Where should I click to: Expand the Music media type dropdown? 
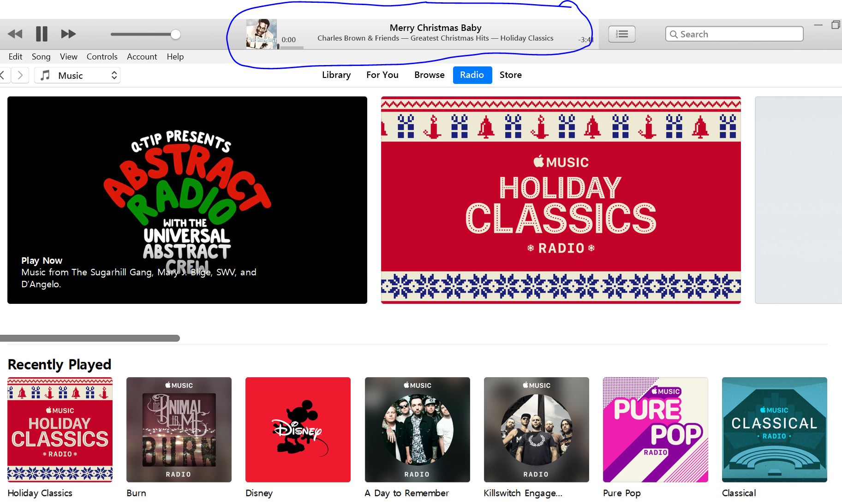coord(78,75)
